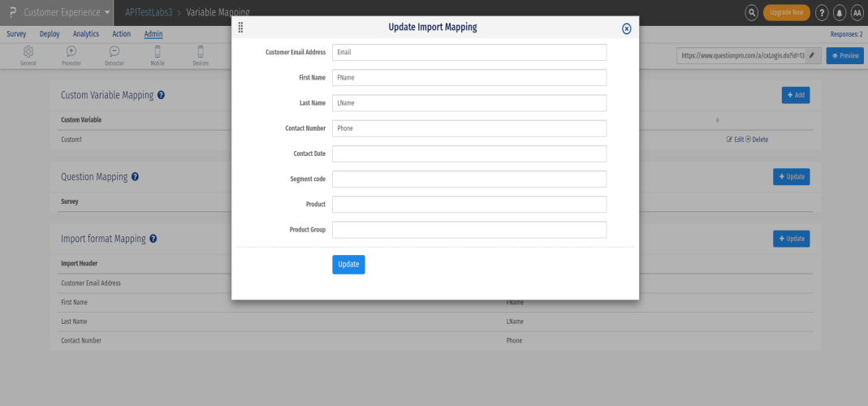This screenshot has width=868, height=406.
Task: Click the help icon next to Import format Mapping
Action: click(153, 239)
